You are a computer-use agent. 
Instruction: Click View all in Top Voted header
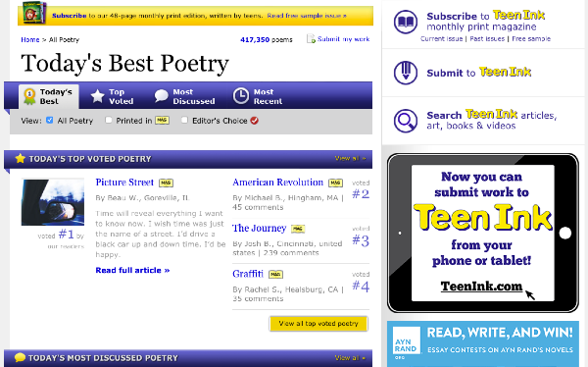pos(350,158)
